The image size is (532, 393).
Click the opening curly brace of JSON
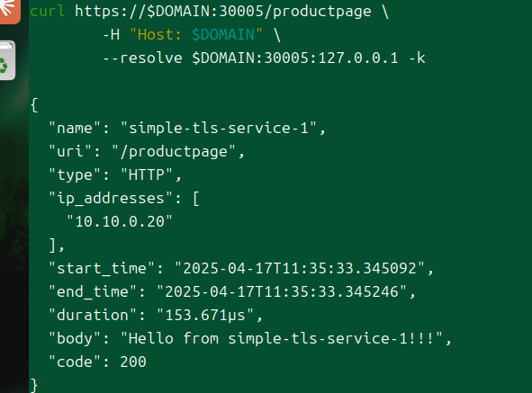tap(34, 105)
